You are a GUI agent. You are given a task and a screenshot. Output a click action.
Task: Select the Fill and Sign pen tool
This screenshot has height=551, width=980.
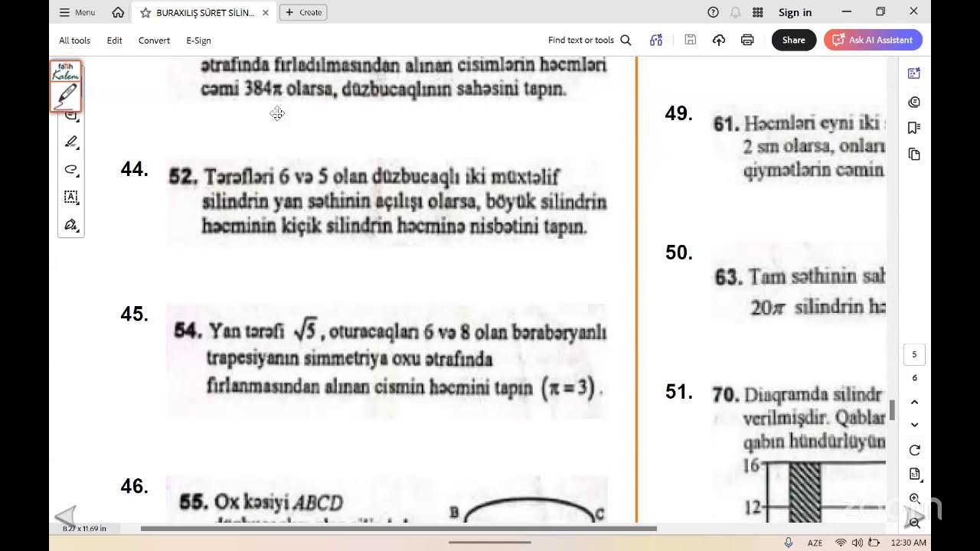tap(71, 224)
